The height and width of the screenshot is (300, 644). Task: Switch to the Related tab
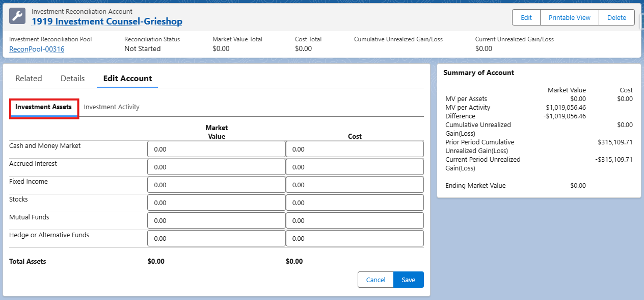29,79
